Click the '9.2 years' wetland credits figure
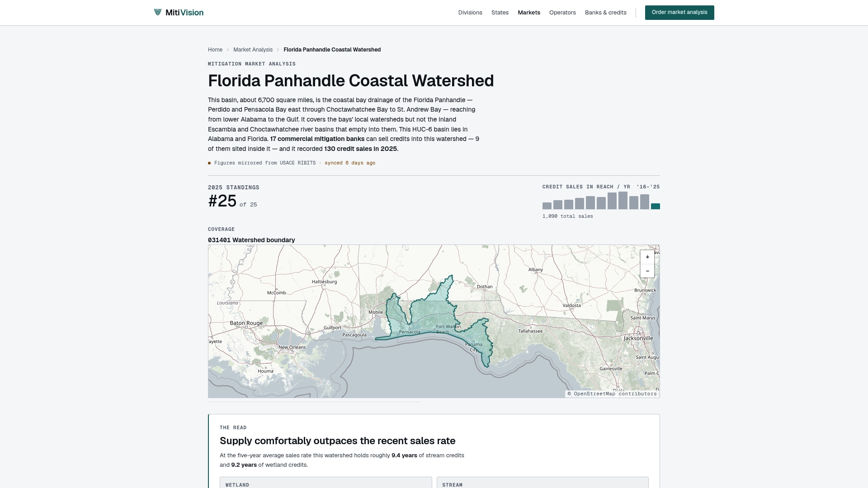 244,465
